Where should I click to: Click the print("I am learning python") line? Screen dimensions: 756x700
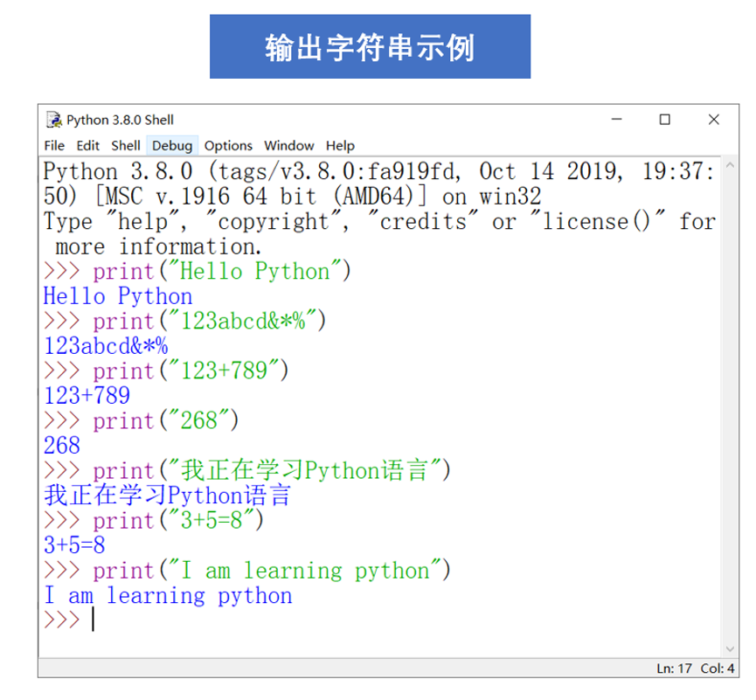(x=246, y=571)
